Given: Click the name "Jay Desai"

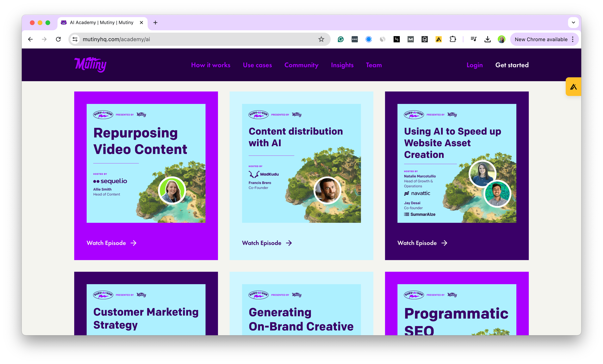Looking at the screenshot, I should 412,203.
